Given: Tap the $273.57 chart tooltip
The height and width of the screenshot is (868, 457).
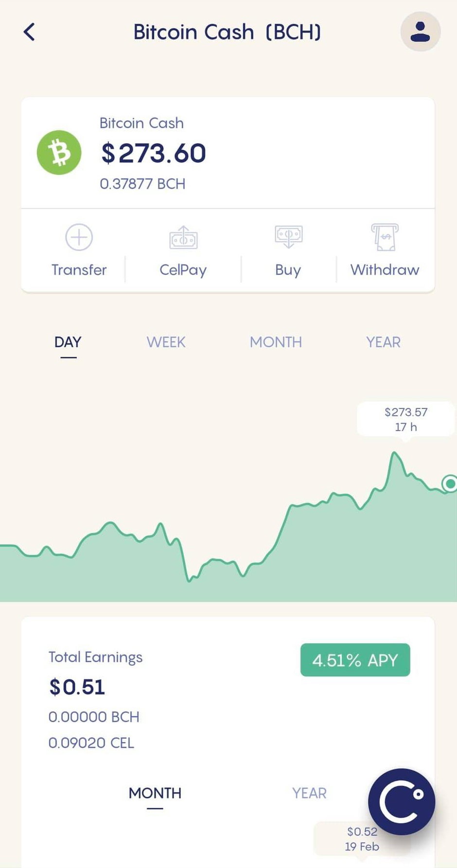Looking at the screenshot, I should (x=406, y=419).
